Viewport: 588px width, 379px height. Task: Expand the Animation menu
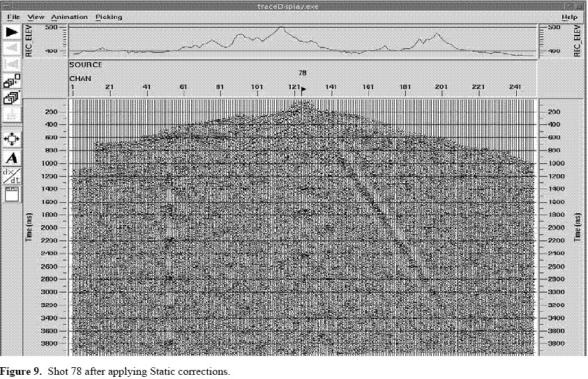click(x=70, y=16)
